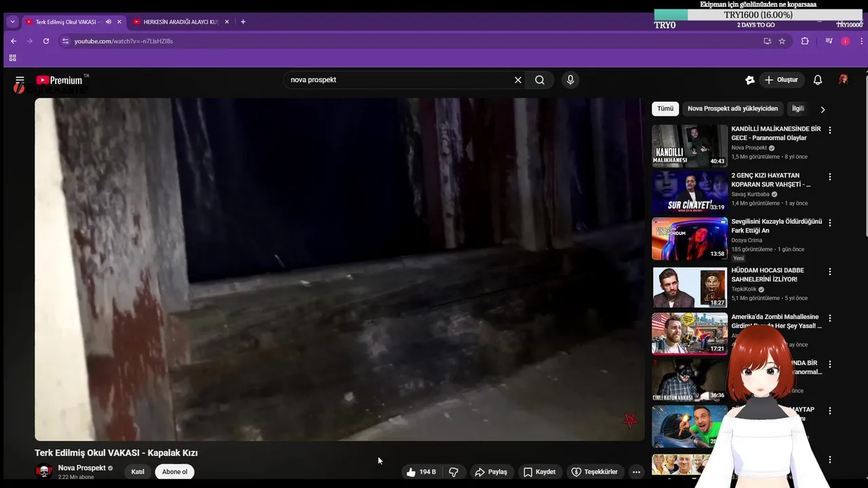Join channel with Katıl button
Viewport: 868px width, 488px height.
click(138, 472)
